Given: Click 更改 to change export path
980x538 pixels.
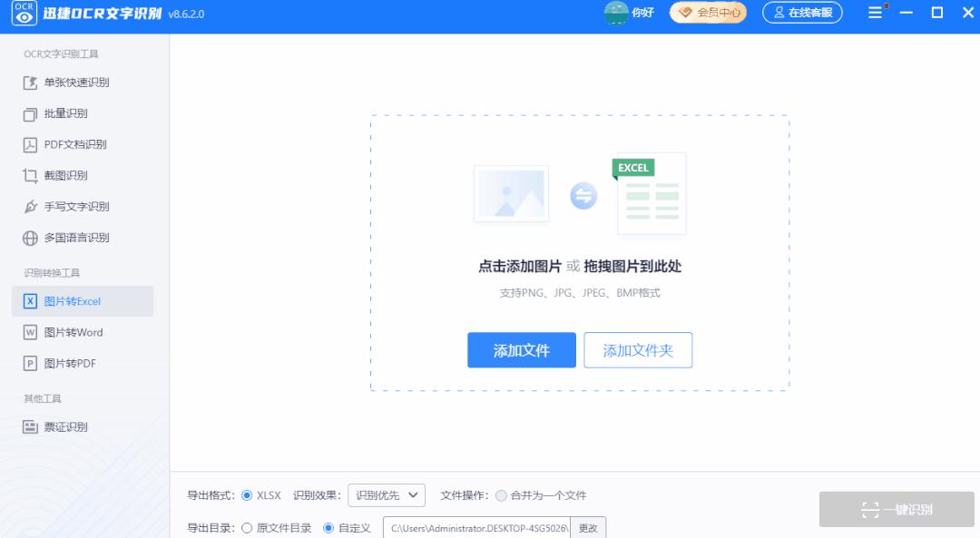Looking at the screenshot, I should pyautogui.click(x=587, y=527).
